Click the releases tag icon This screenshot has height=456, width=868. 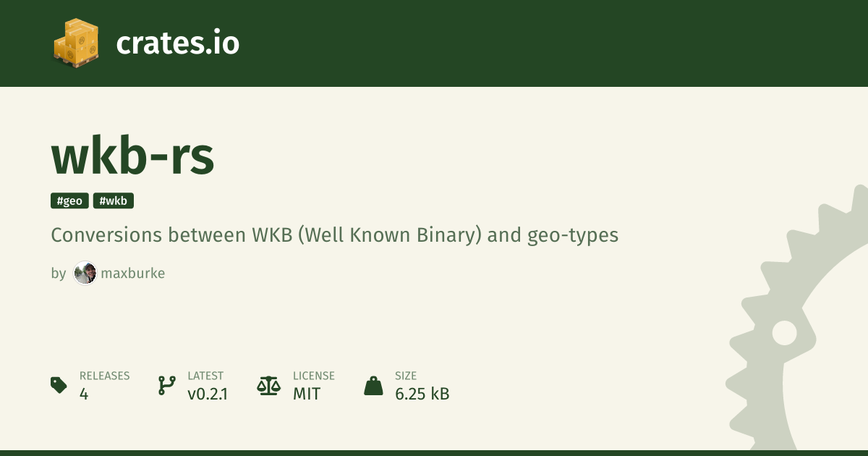tap(59, 385)
